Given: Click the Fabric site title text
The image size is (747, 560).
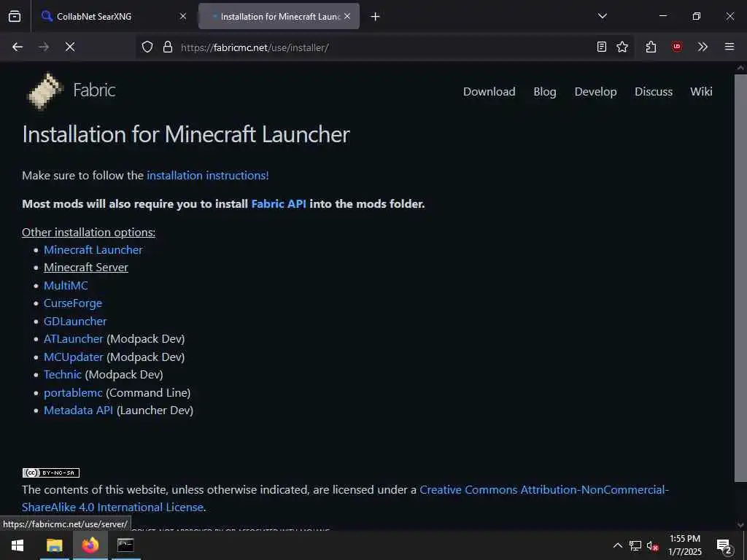Looking at the screenshot, I should coord(94,90).
